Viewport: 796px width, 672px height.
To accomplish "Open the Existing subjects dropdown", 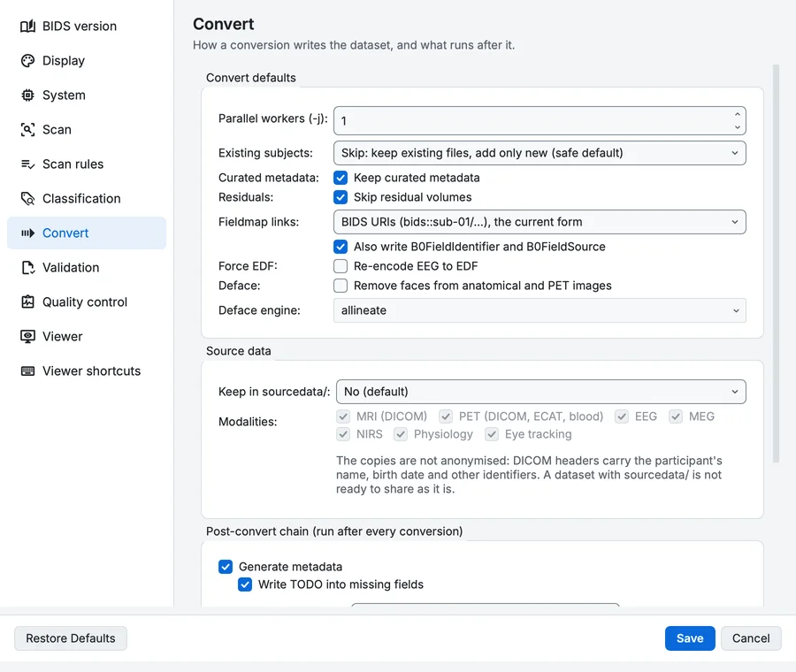I will [540, 153].
